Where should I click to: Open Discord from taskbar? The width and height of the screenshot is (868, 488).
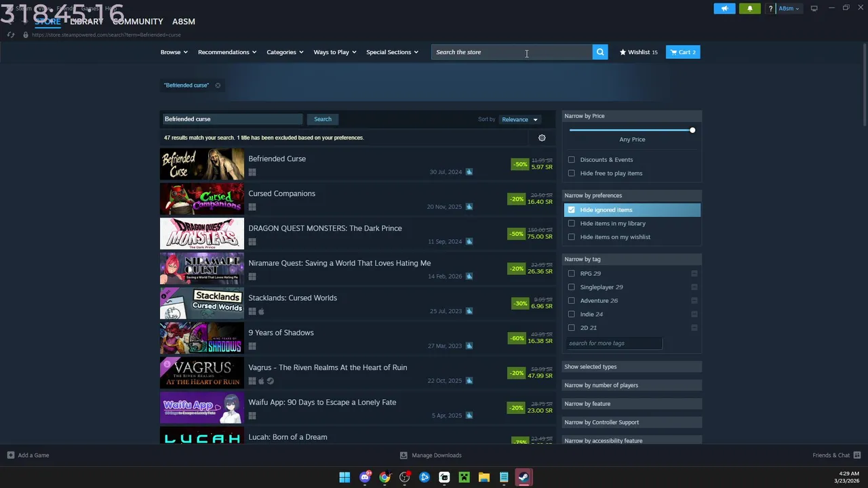pyautogui.click(x=365, y=477)
